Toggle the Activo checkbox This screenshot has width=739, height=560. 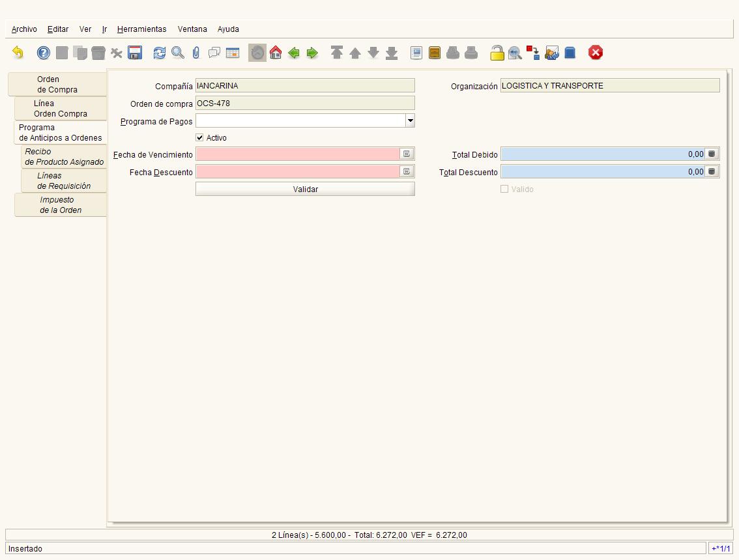coord(199,137)
